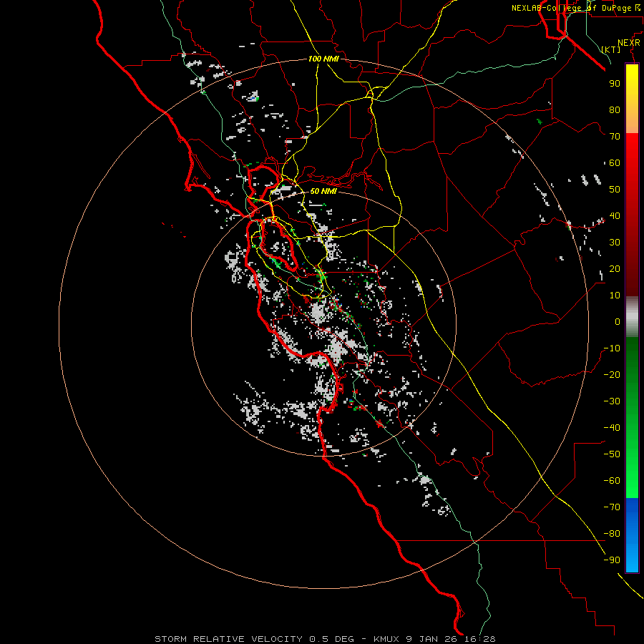
Task: Click the "16:28" timestamp in the caption
Action: (480, 639)
